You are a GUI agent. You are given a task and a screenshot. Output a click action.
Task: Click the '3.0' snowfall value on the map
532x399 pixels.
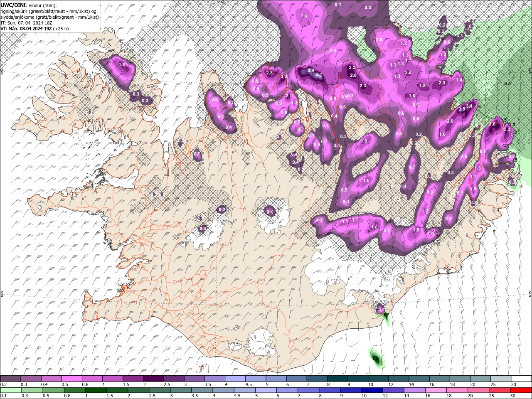point(284,77)
